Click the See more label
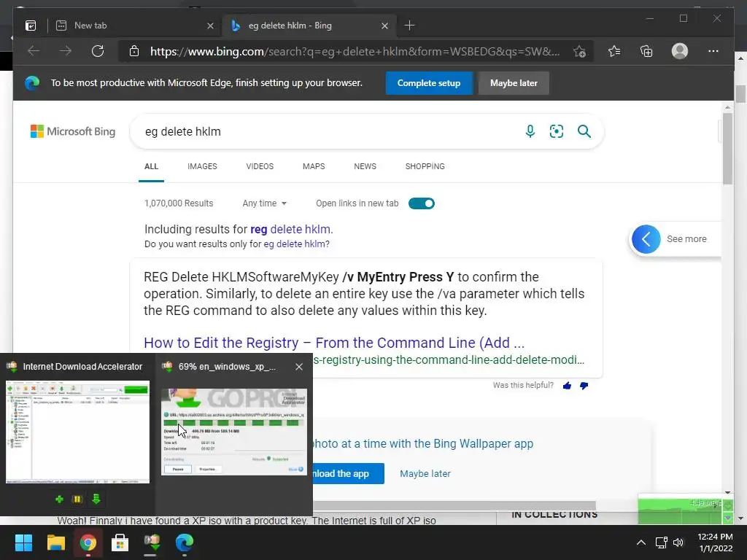 pos(686,239)
